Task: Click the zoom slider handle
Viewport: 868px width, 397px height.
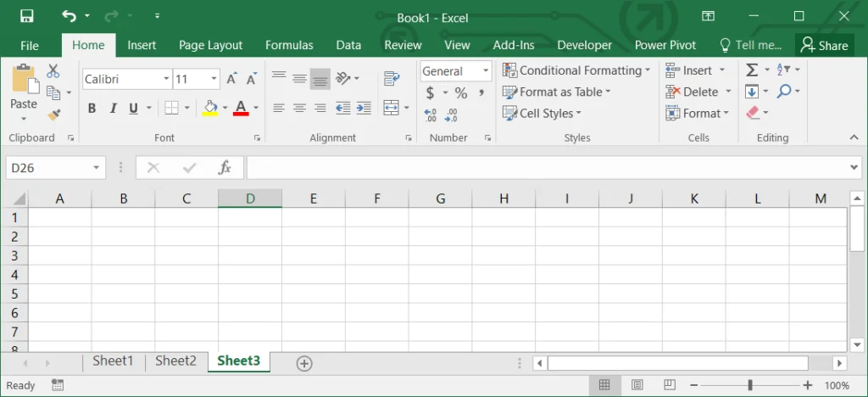Action: pyautogui.click(x=750, y=385)
